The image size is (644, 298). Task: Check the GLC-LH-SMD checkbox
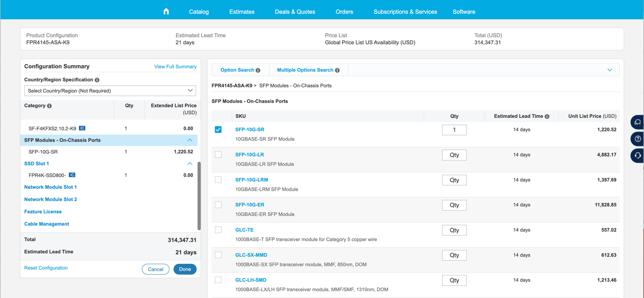[218, 280]
